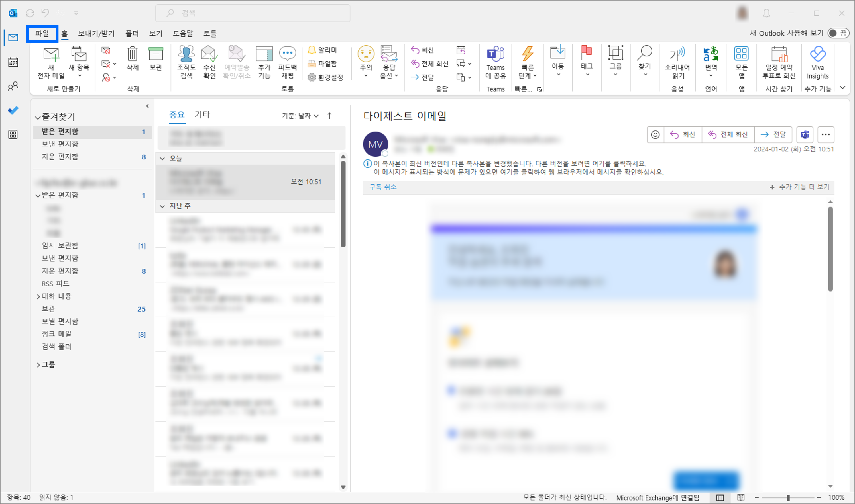The width and height of the screenshot is (855, 504).
Task: Click the emoji reaction smiley button
Action: coord(655,134)
